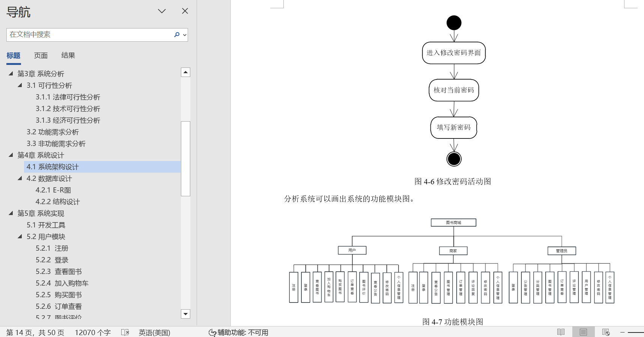Image resolution: width=644 pixels, height=337 pixels.
Task: Collapse the 4.2 数据库设计 heading
Action: 20,178
